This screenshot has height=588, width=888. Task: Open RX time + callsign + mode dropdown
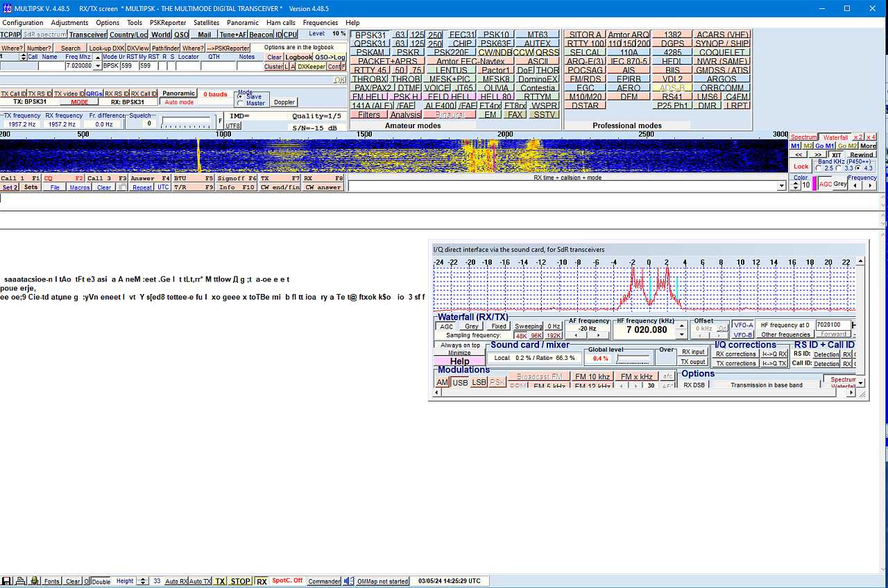click(x=782, y=187)
